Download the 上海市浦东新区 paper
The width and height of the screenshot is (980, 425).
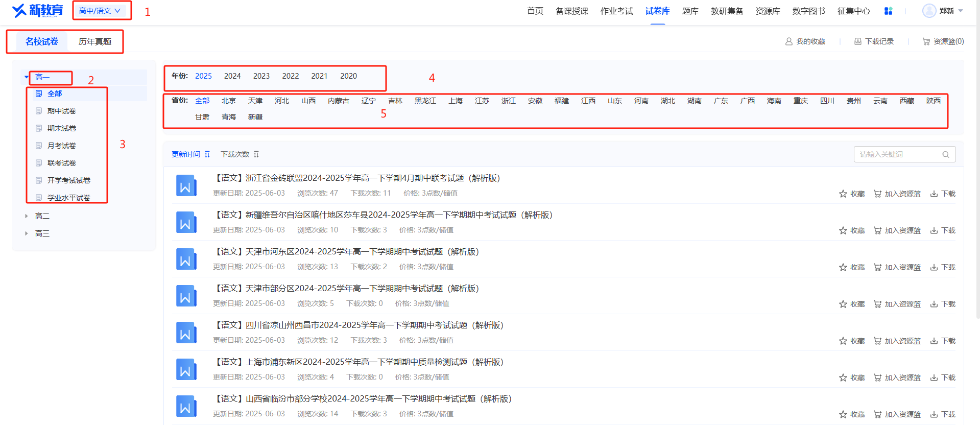pos(943,377)
